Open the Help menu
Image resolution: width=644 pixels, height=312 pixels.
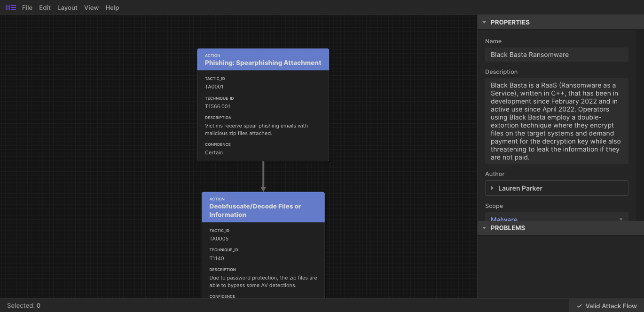click(x=112, y=8)
